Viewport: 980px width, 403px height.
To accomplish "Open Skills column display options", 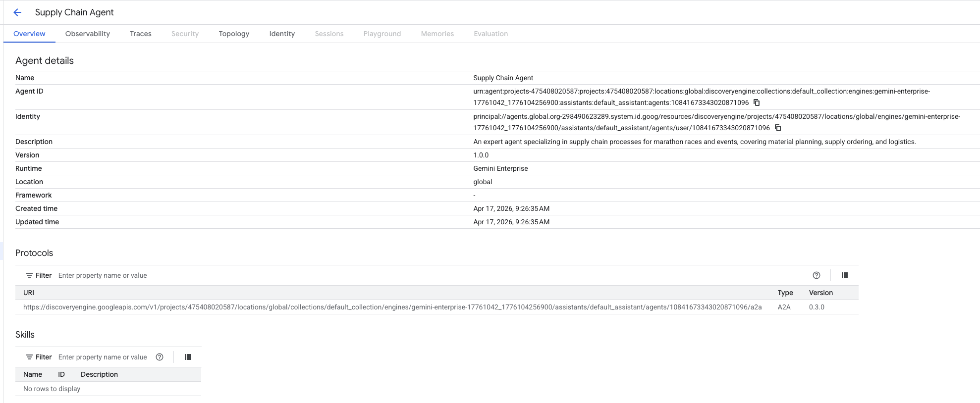I will point(188,357).
